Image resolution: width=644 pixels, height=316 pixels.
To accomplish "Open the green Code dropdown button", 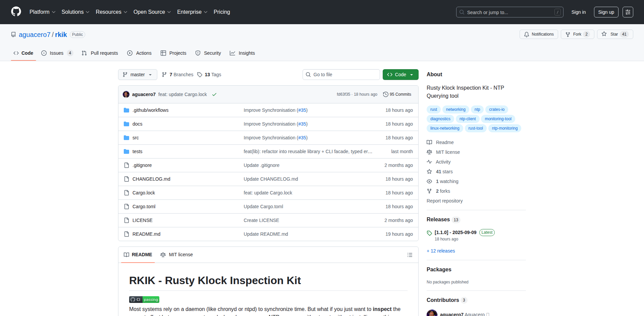I will (x=400, y=75).
